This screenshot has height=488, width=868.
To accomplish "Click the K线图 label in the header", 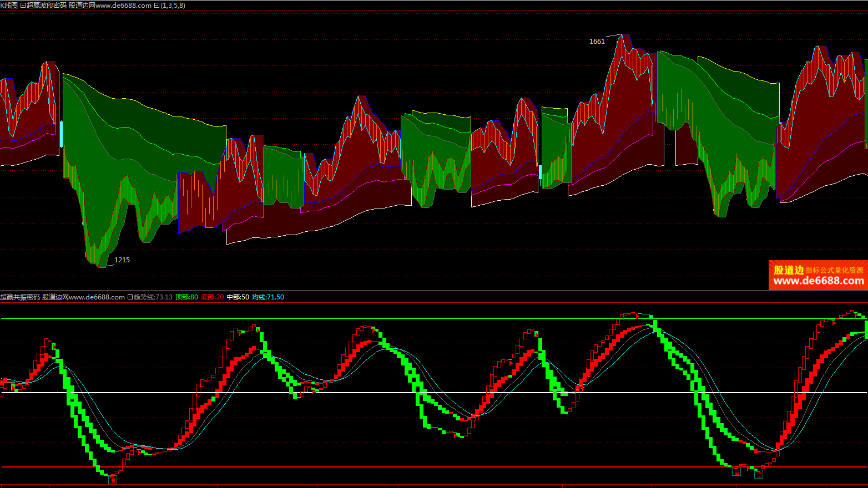I will pyautogui.click(x=9, y=6).
